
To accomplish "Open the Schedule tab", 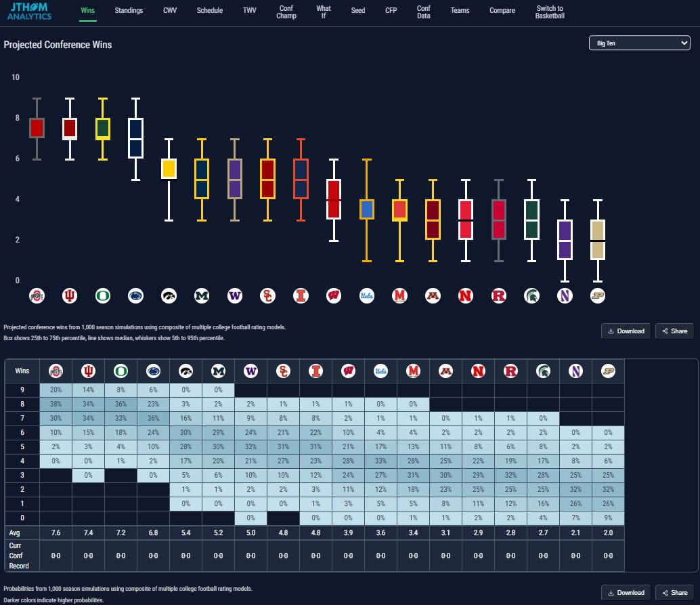I will [x=210, y=10].
